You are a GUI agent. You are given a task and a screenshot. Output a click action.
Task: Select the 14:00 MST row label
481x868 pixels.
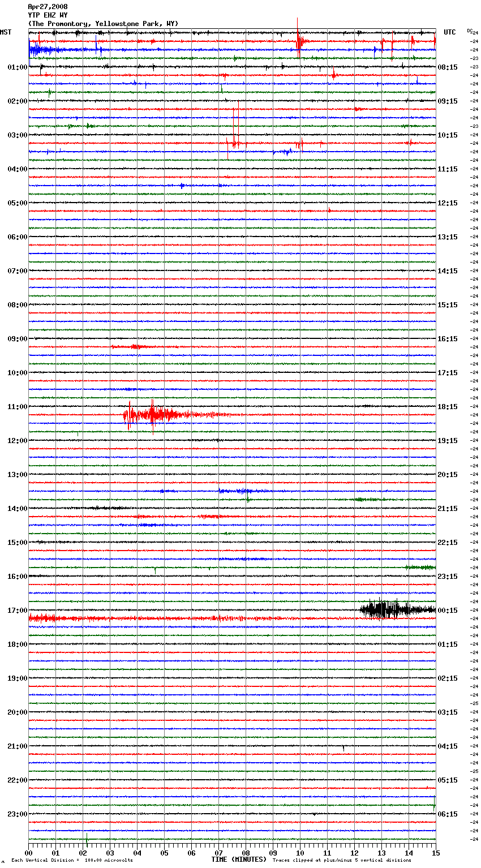point(18,509)
